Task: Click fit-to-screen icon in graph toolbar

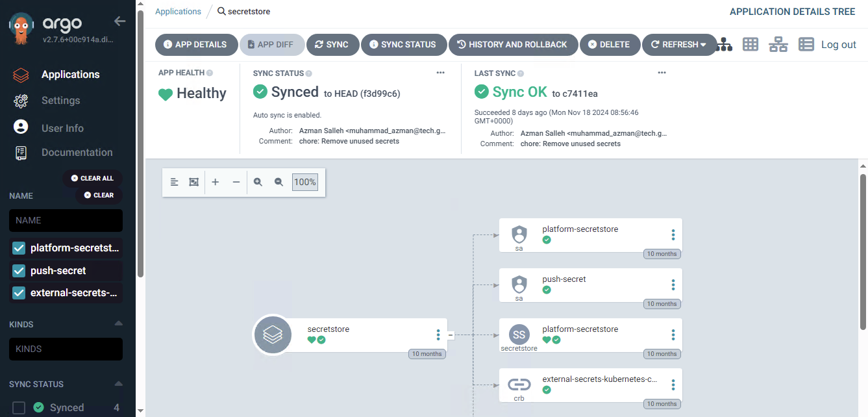Action: 193,182
